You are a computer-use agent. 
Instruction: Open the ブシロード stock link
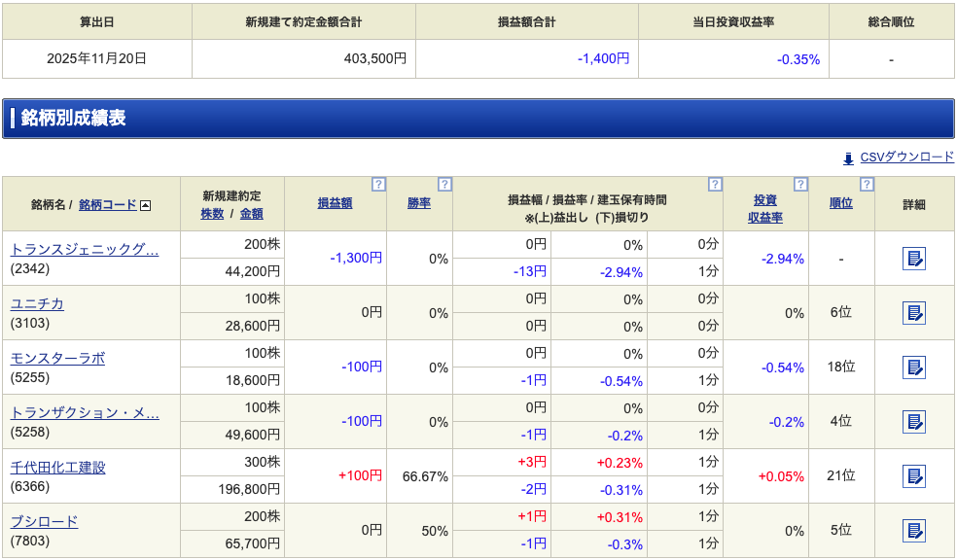pos(44,522)
